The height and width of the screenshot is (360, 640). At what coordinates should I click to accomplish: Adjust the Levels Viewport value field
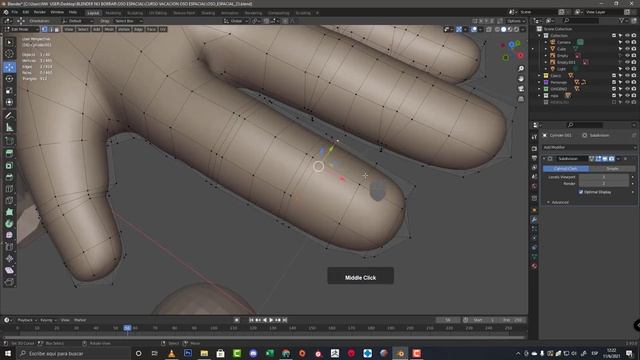coord(604,177)
